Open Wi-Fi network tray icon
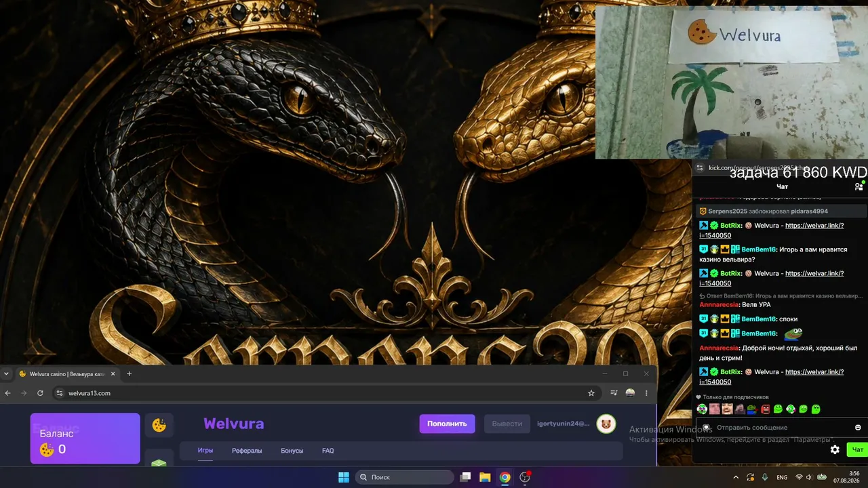Viewport: 868px width, 488px height. (x=799, y=477)
